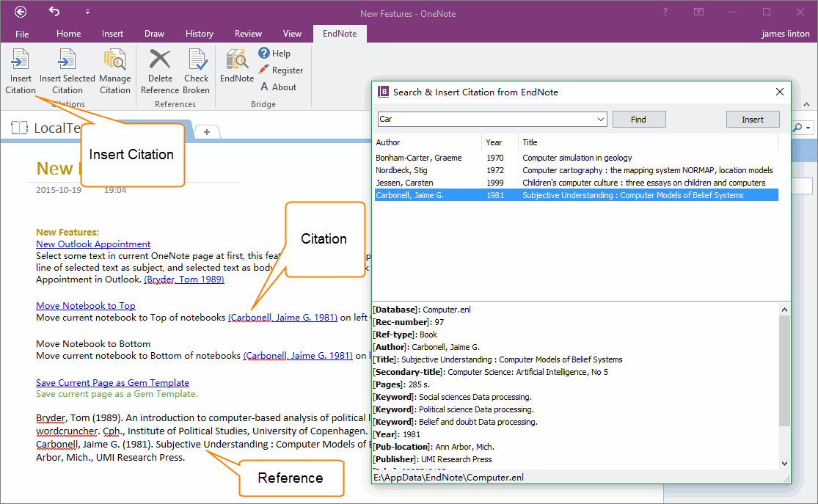Click the Find button
818x504 pixels.
[x=638, y=120]
